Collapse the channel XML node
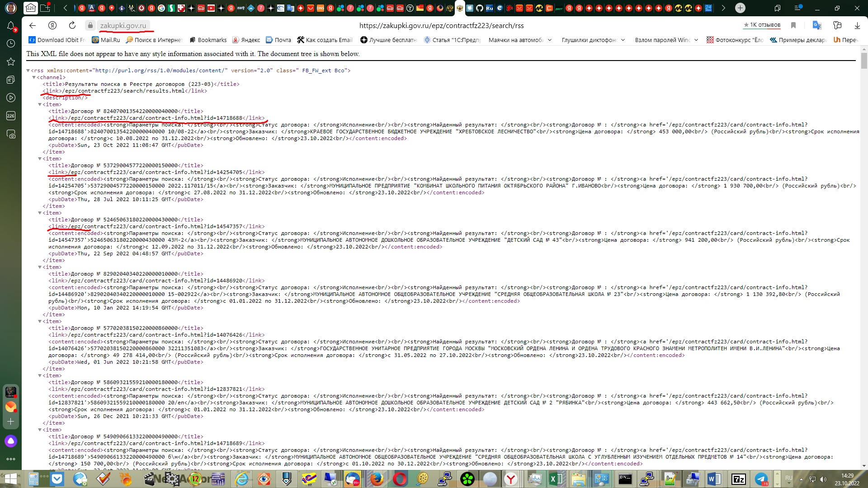Screen dimensions: 868x488 point(34,77)
